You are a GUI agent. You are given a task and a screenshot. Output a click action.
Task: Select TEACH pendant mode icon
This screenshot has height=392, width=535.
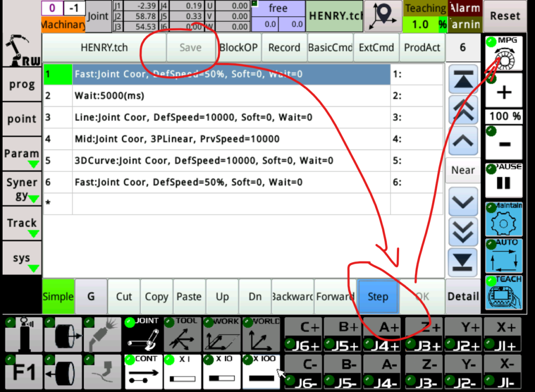pyautogui.click(x=504, y=293)
